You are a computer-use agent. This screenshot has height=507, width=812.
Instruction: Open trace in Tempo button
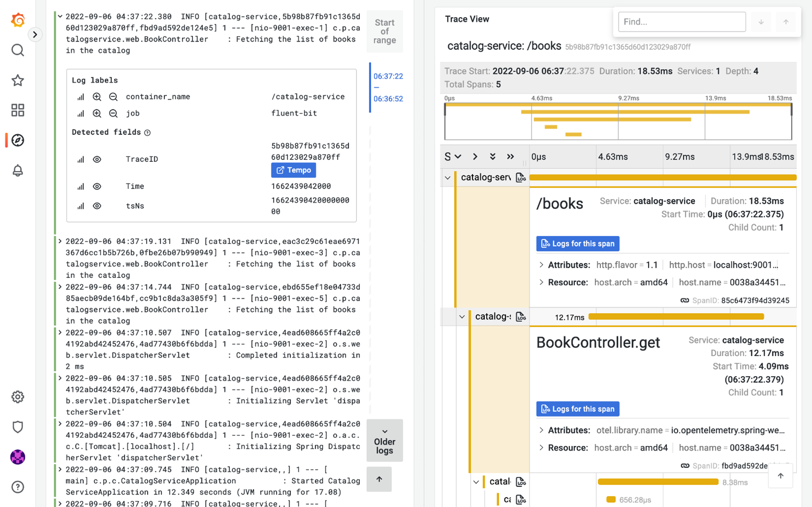point(293,170)
